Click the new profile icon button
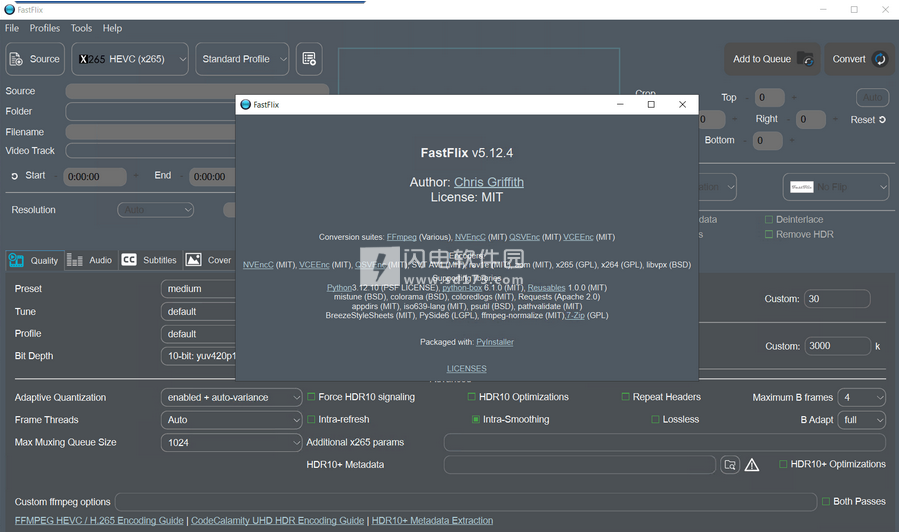Screen dimensions: 899x532 pyautogui.click(x=309, y=59)
